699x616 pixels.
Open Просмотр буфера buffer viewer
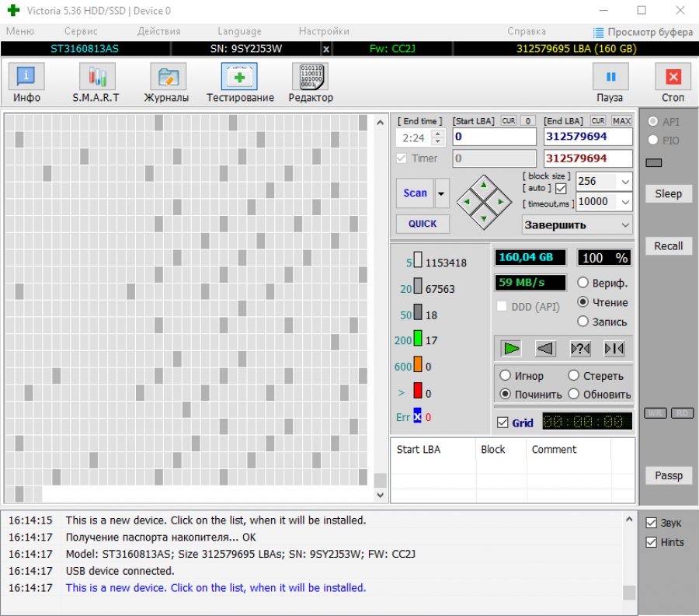[643, 32]
